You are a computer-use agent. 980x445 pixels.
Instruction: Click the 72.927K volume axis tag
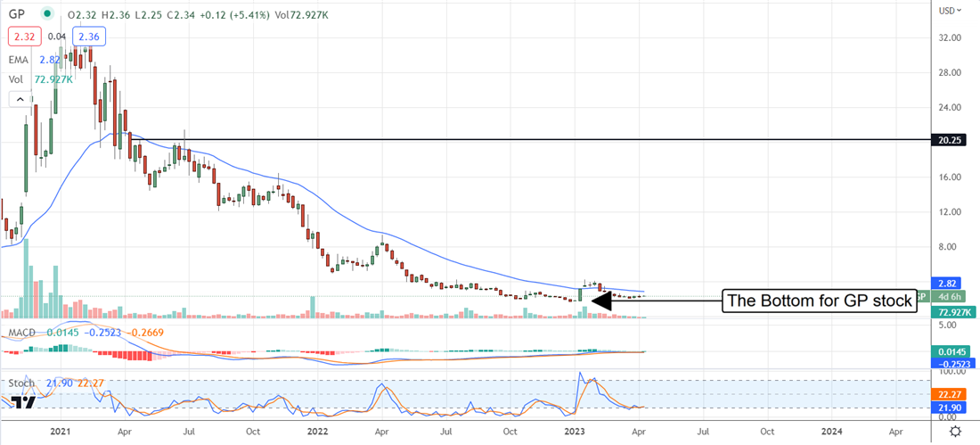pos(954,312)
